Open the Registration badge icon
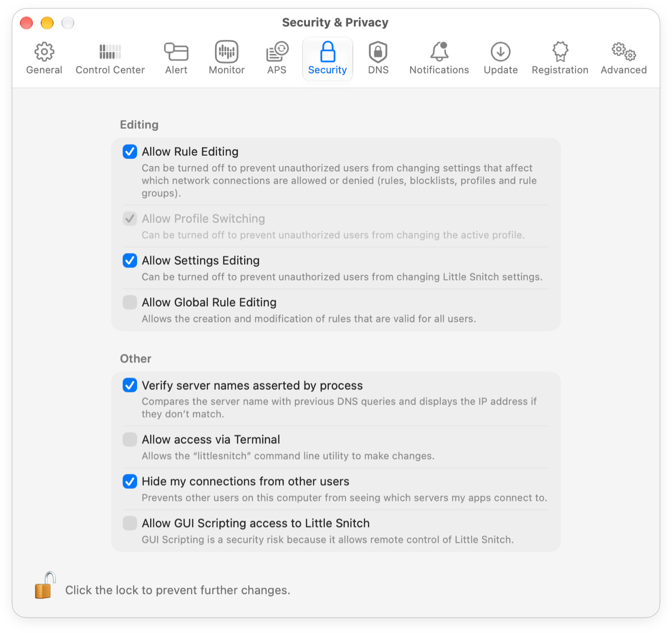Screen dimensions: 672x633 point(560,52)
